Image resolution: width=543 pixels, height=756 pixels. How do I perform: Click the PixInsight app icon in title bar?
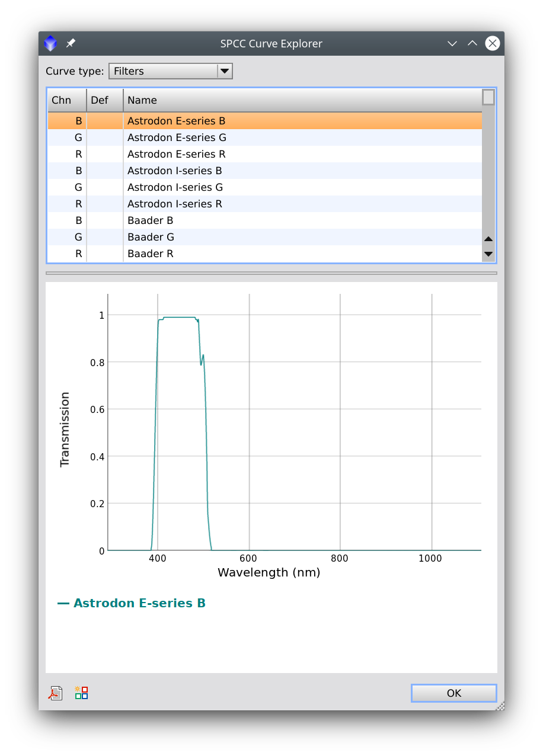tap(50, 43)
